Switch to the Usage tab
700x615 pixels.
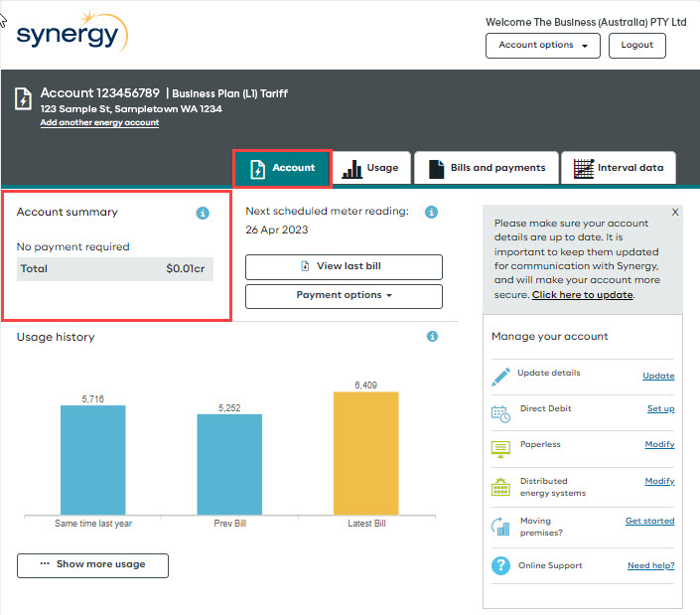(x=371, y=168)
